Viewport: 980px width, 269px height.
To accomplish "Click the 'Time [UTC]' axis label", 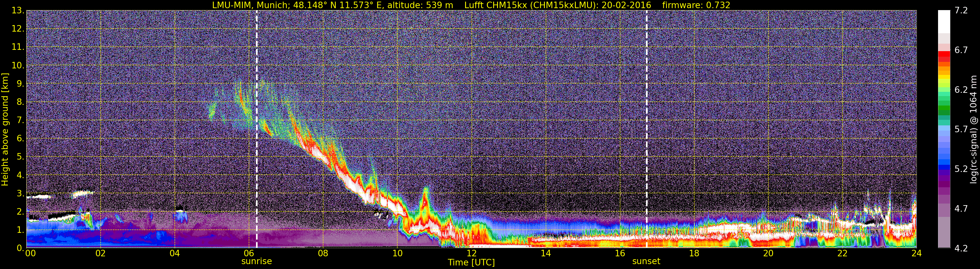I will 471,262.
